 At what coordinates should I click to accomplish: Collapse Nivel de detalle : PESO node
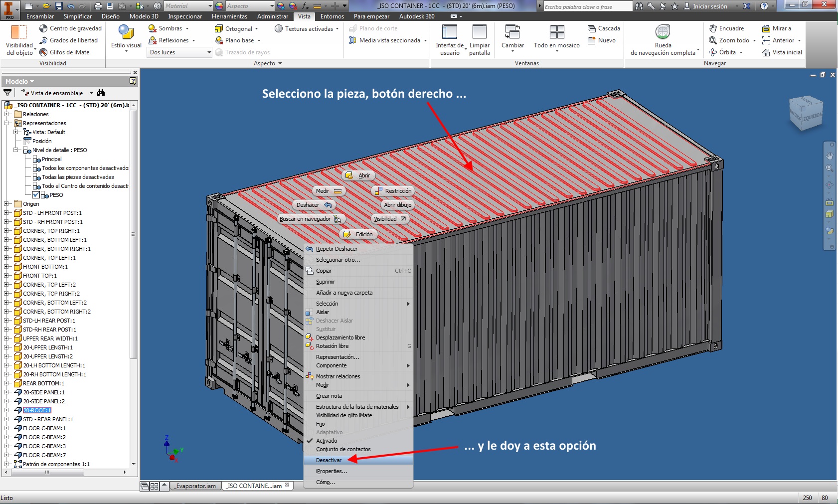[x=16, y=150]
